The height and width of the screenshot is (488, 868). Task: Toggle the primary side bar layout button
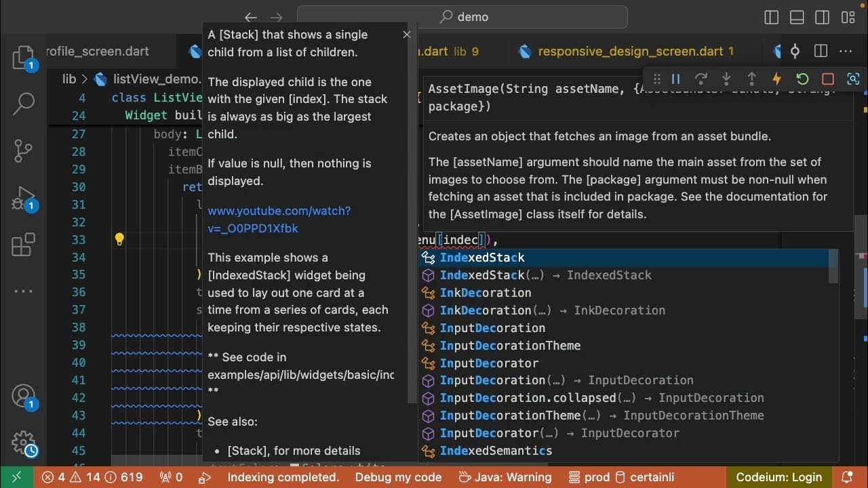(x=771, y=17)
